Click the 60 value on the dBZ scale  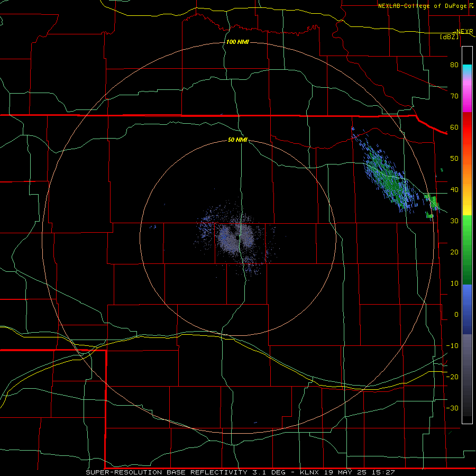pyautogui.click(x=454, y=127)
